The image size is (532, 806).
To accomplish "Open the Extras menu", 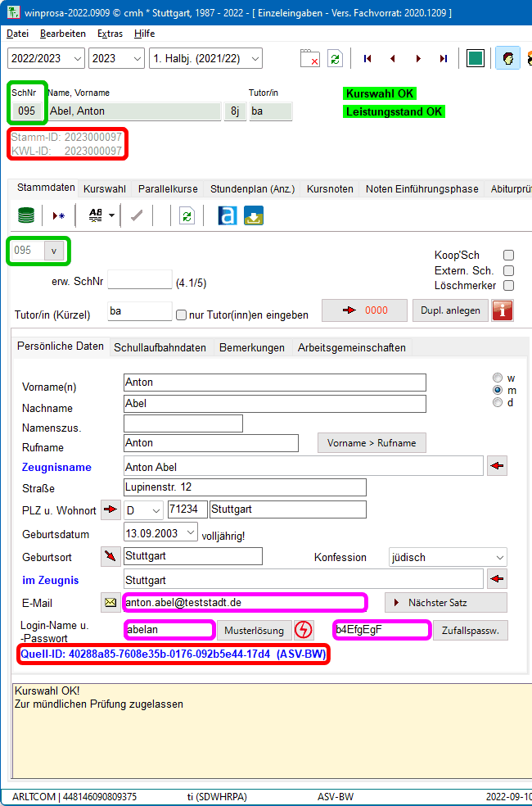I will click(x=110, y=34).
